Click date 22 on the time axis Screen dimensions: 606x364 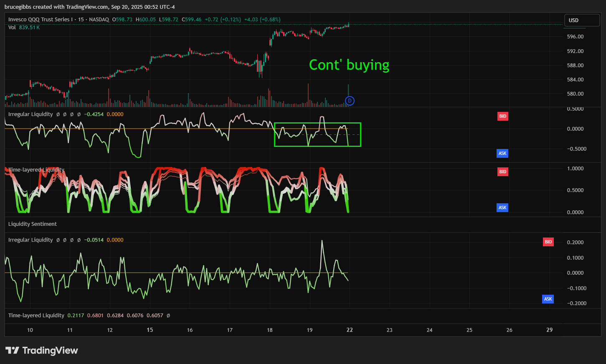click(350, 330)
